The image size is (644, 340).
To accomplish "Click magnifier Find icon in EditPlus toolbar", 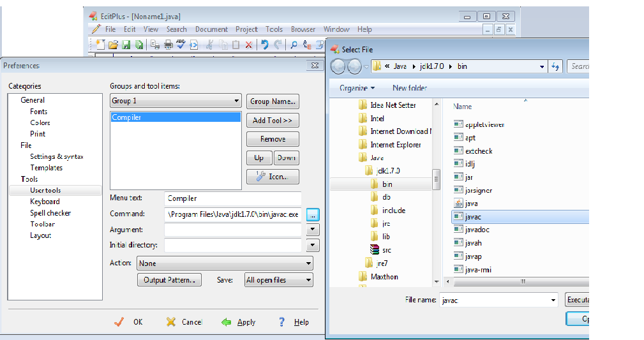I will pyautogui.click(x=294, y=45).
